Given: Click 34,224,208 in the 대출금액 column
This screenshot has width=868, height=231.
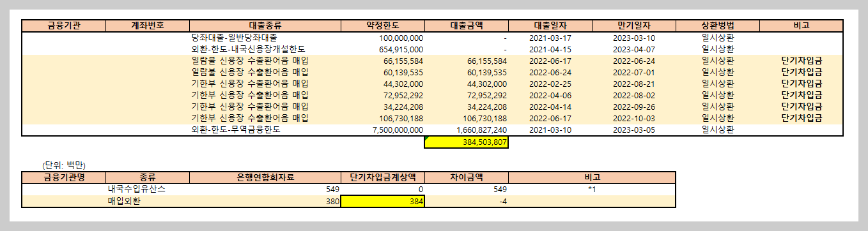Looking at the screenshot, I should click(x=467, y=107).
